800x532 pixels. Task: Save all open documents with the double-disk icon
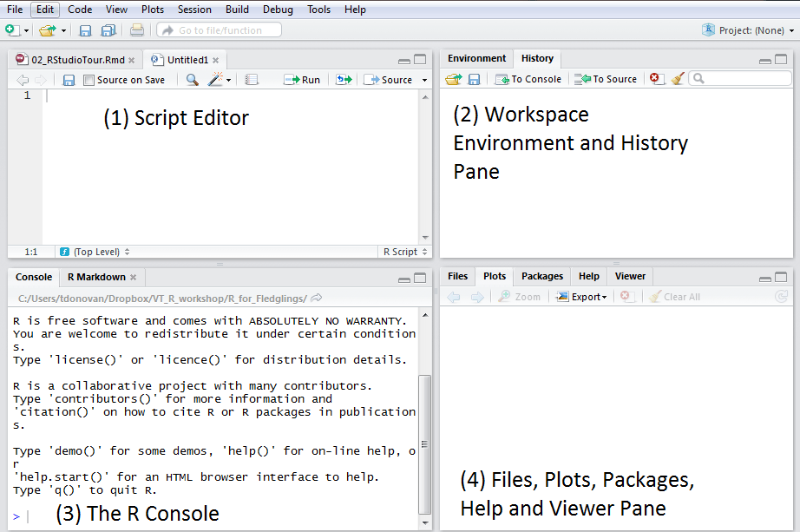108,29
